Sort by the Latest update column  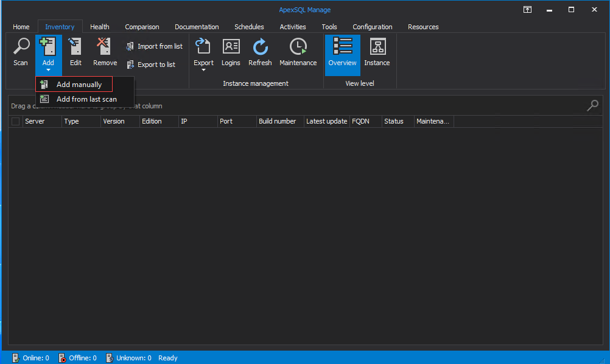(x=327, y=121)
